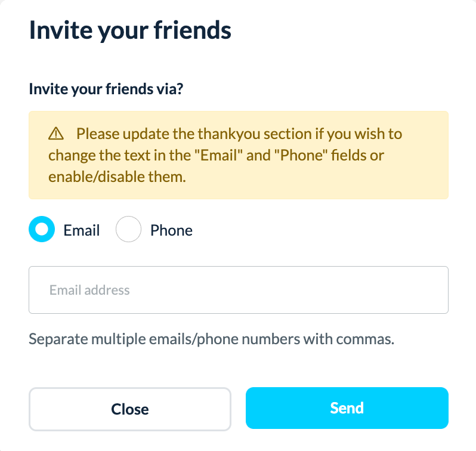Viewport: 476px width, 451px height.
Task: Click the "Email" radio label text
Action: point(82,230)
